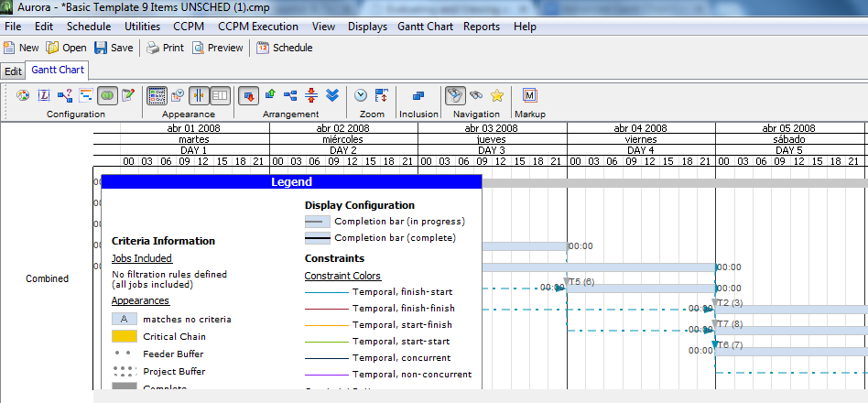Click the color palette configuration icon
This screenshot has width=868, height=403.
point(23,95)
